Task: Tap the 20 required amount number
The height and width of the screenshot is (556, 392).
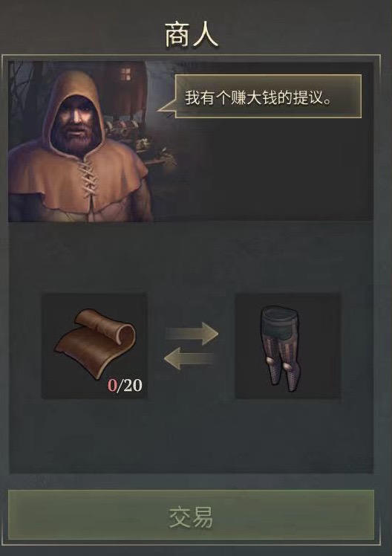Action: (132, 386)
